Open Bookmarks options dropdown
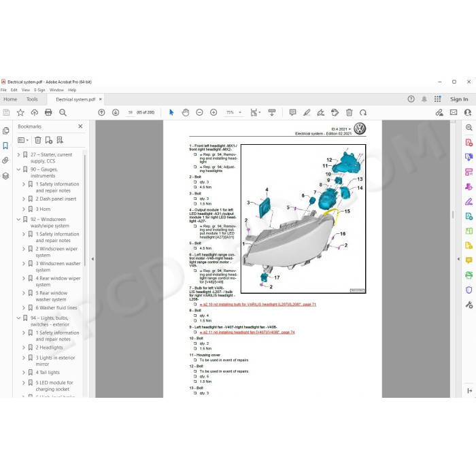476x476 pixels. point(23,140)
